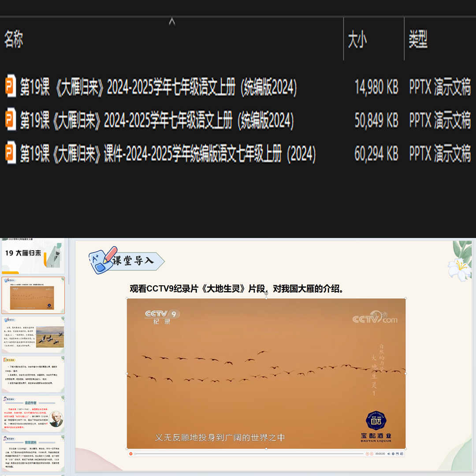Click the 60,294 KB size cell
Image resolution: width=476 pixels, height=476 pixels.
click(x=376, y=153)
